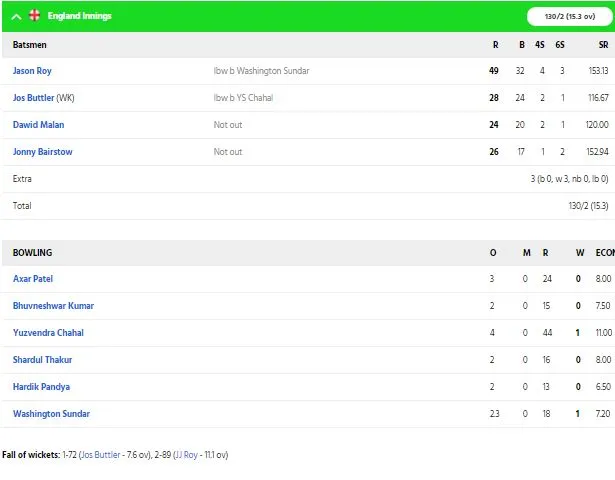Click the BOWLING section header
Screen dimensions: 615x480
click(32, 253)
